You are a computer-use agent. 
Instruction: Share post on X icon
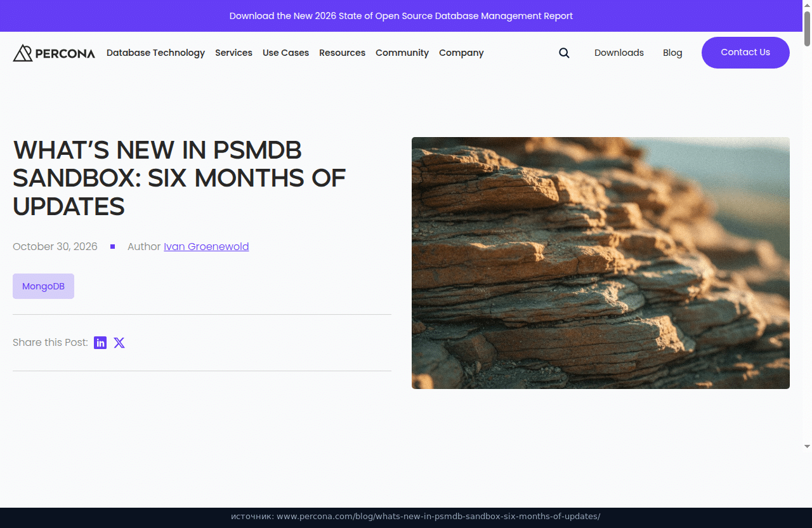point(119,343)
